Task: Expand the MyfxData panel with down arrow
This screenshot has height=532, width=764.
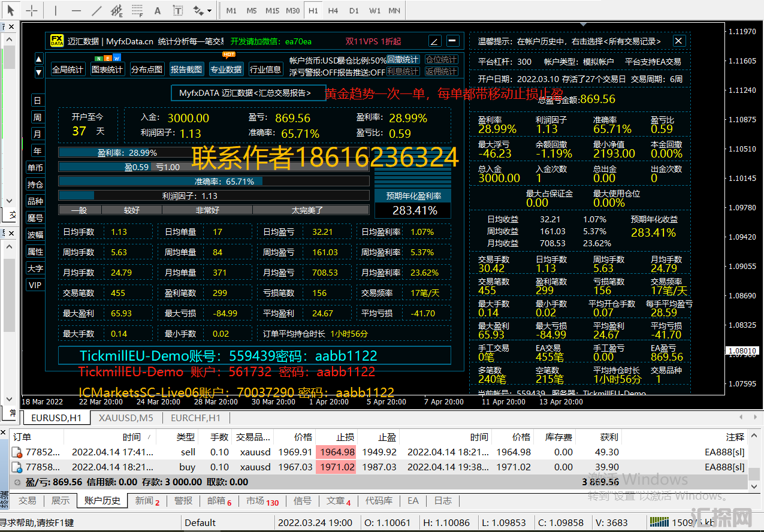Action: click(x=39, y=72)
